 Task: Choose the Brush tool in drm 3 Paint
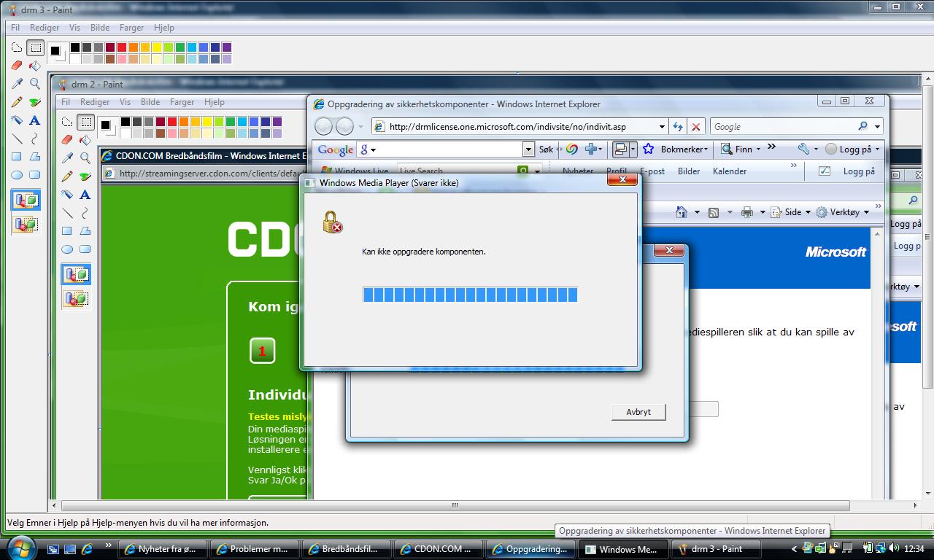(x=34, y=102)
